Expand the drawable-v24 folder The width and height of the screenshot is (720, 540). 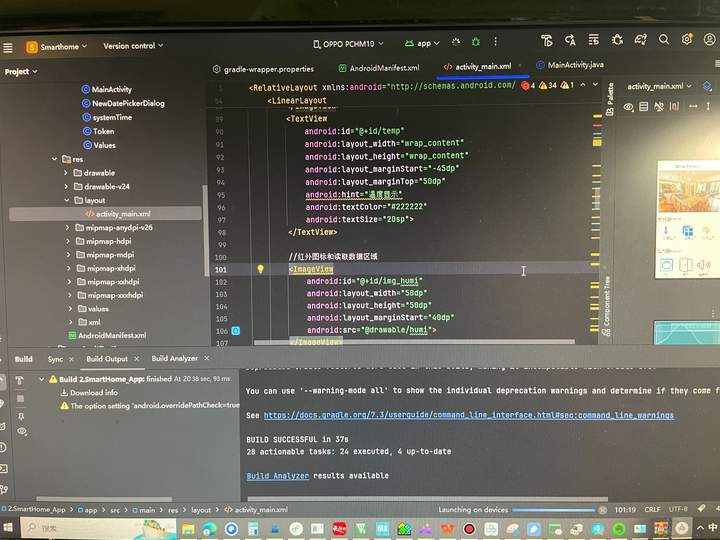66,186
